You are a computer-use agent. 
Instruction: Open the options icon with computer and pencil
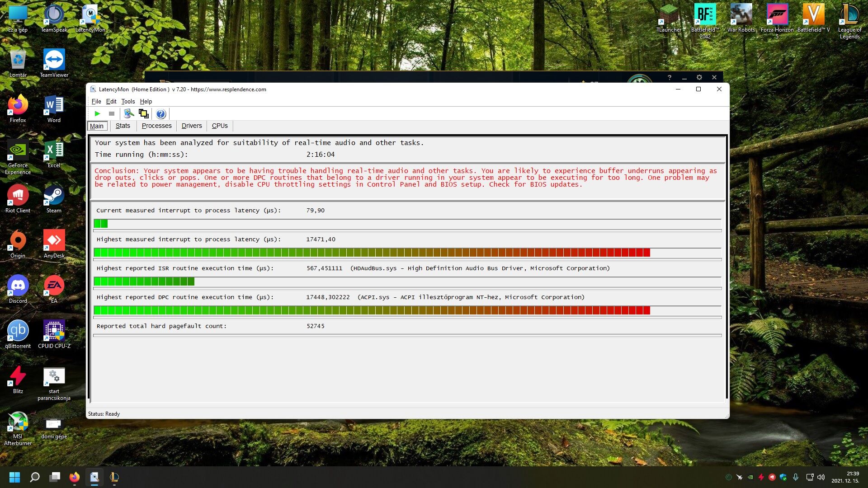(129, 114)
